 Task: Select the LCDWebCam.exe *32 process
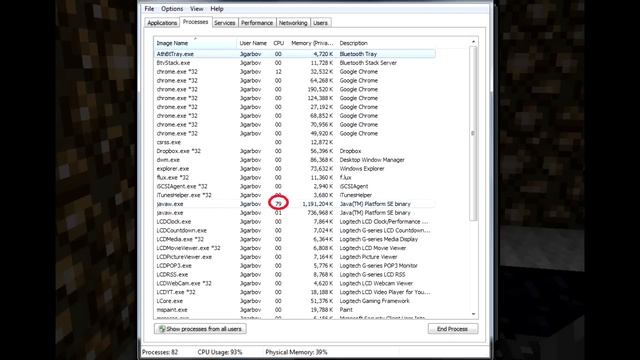tap(294, 283)
